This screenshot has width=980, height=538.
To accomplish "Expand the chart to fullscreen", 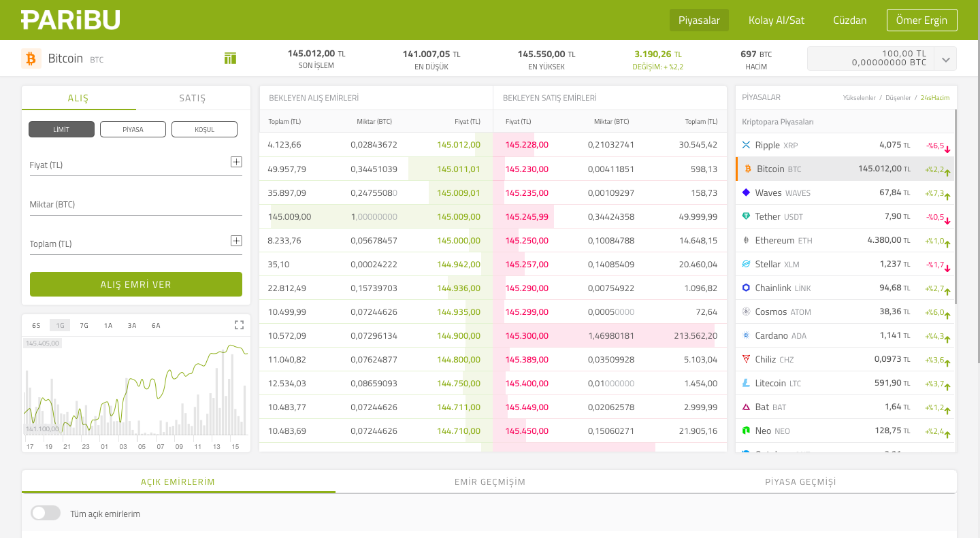I will point(239,325).
